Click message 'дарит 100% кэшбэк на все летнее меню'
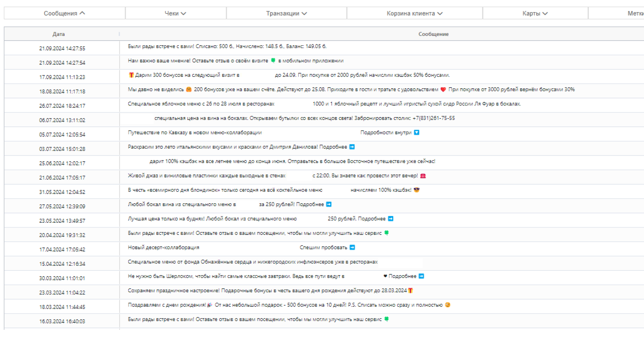 pos(292,161)
